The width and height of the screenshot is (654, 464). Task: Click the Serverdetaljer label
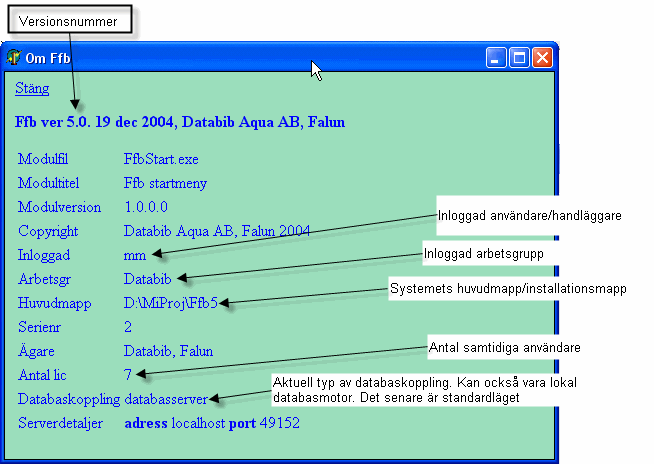pos(60,423)
